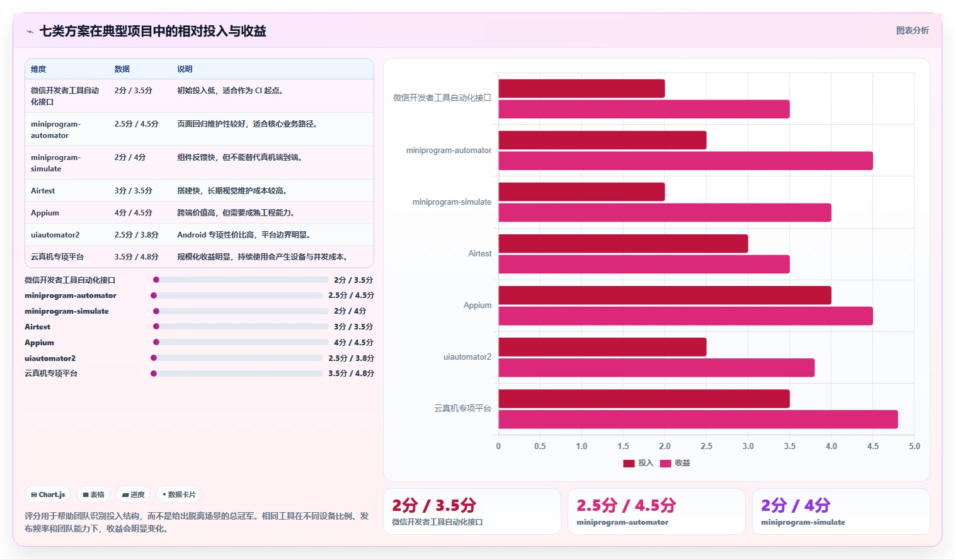Click progress bar for miniprogram-simulate
Image resolution: width=955 pixels, height=560 pixels.
point(241,311)
